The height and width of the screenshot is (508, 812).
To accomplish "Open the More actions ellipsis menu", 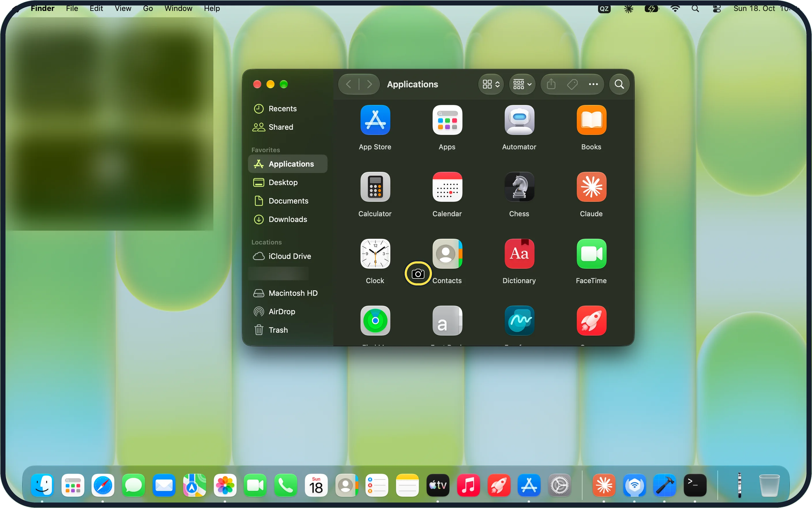I will click(593, 84).
